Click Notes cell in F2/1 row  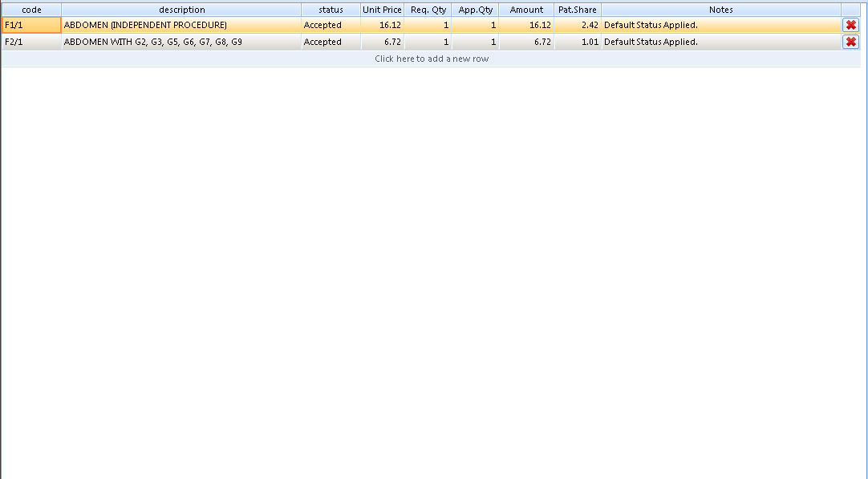720,42
